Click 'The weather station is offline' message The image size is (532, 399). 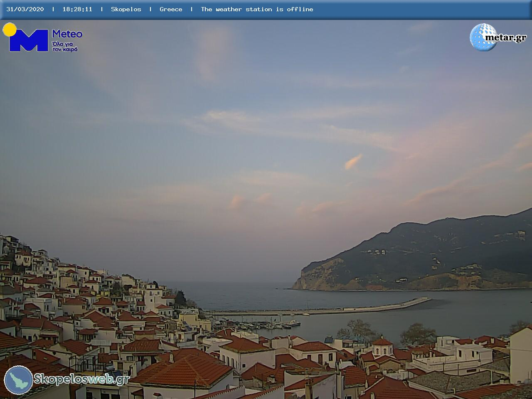click(257, 9)
